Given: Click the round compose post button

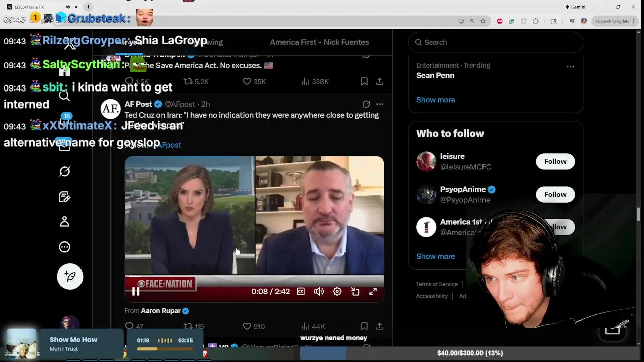Looking at the screenshot, I should (x=70, y=277).
